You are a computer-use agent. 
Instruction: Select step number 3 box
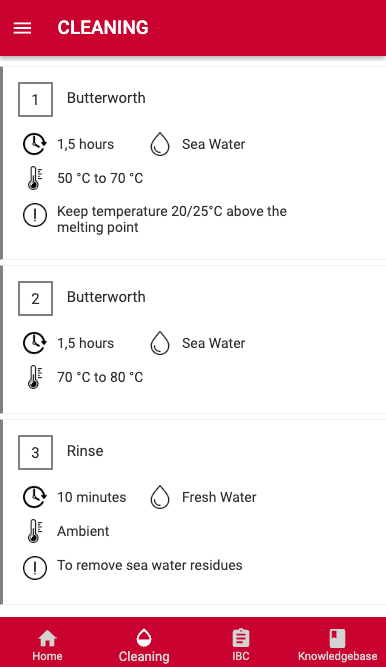click(x=35, y=452)
